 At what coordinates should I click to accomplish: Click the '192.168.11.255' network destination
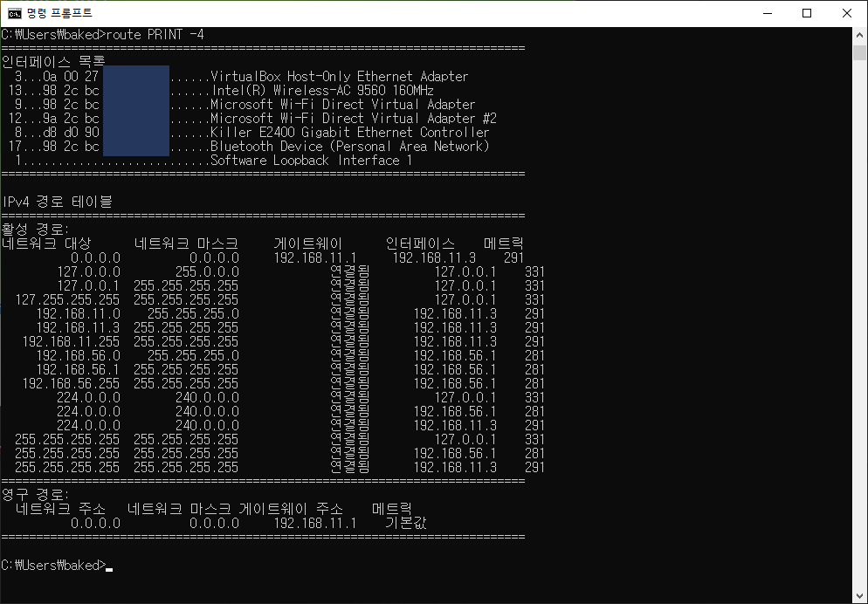click(x=71, y=341)
